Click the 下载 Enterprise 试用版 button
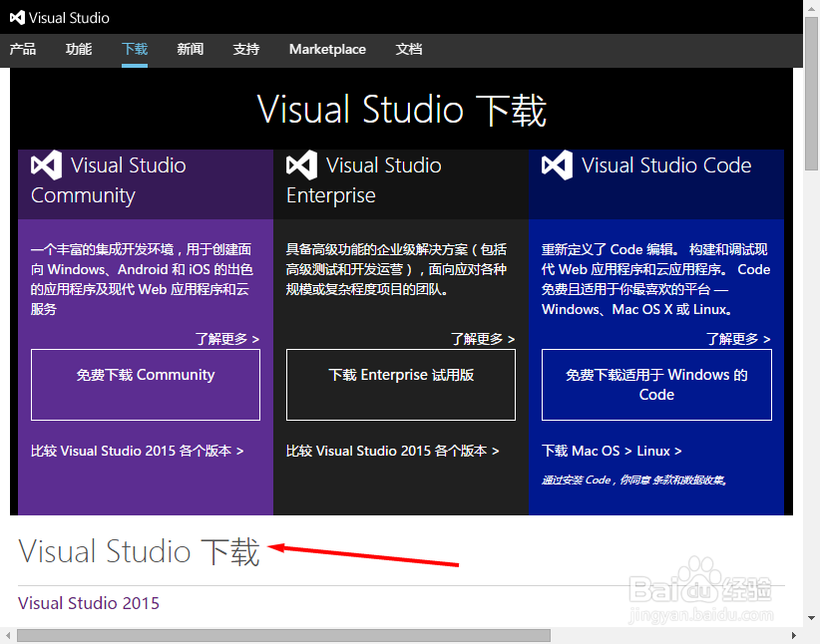 (x=400, y=385)
